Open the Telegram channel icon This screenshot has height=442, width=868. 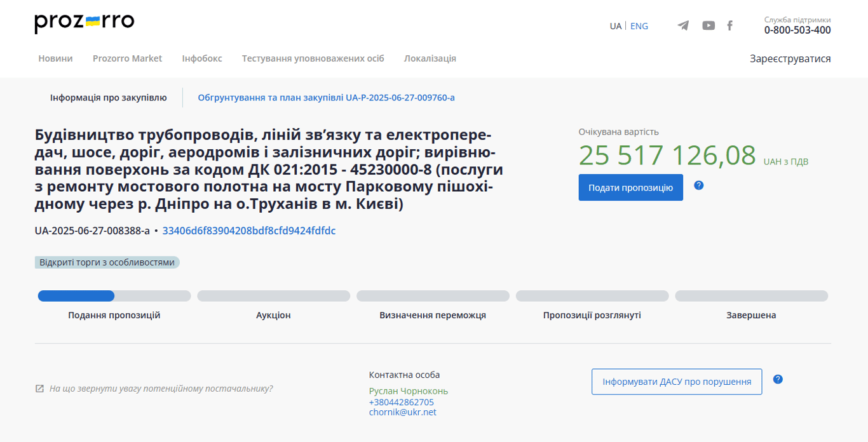coord(683,26)
